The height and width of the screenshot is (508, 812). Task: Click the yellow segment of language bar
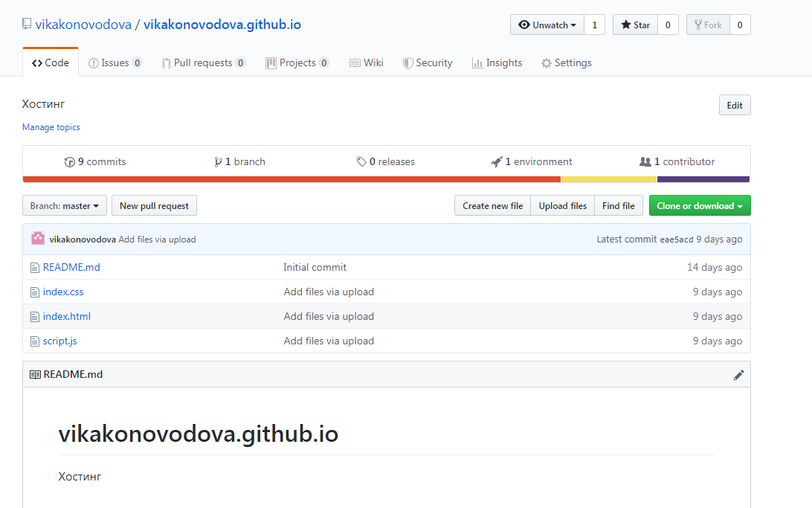pyautogui.click(x=608, y=179)
